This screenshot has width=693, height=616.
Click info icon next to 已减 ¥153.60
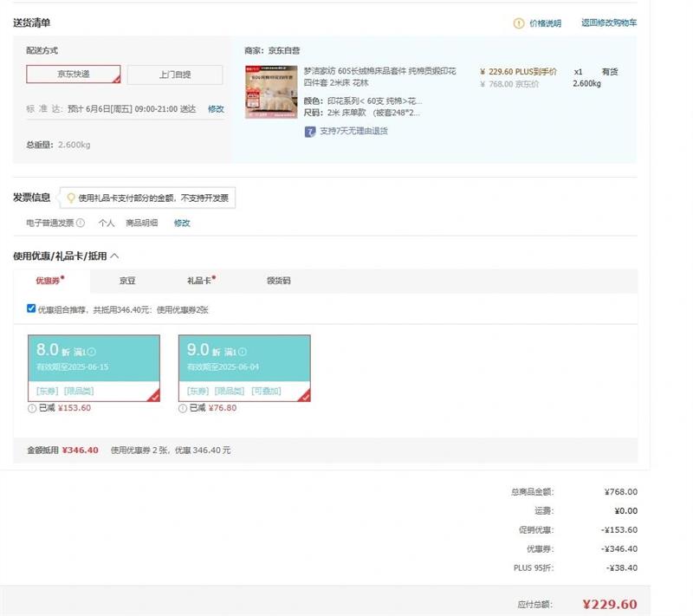(x=32, y=408)
